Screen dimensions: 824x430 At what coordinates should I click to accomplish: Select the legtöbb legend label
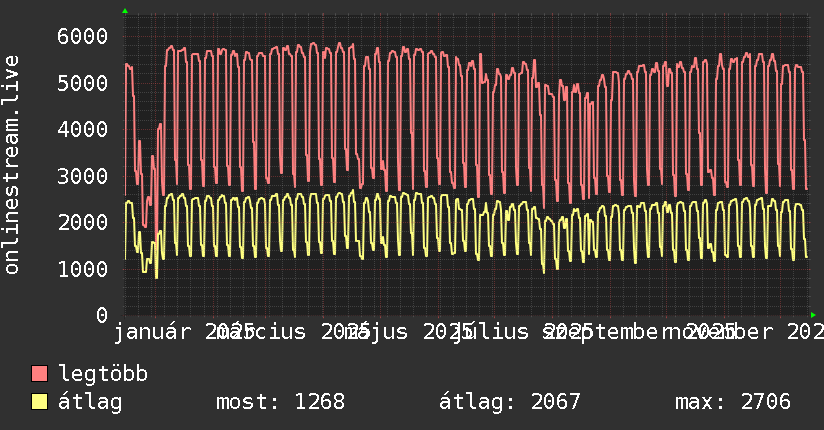click(103, 374)
